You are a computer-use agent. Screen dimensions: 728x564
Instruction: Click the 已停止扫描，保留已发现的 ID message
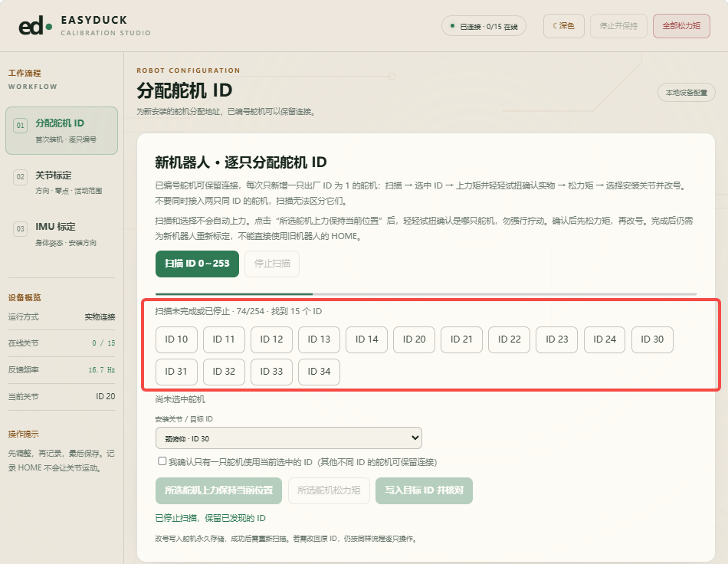point(210,518)
